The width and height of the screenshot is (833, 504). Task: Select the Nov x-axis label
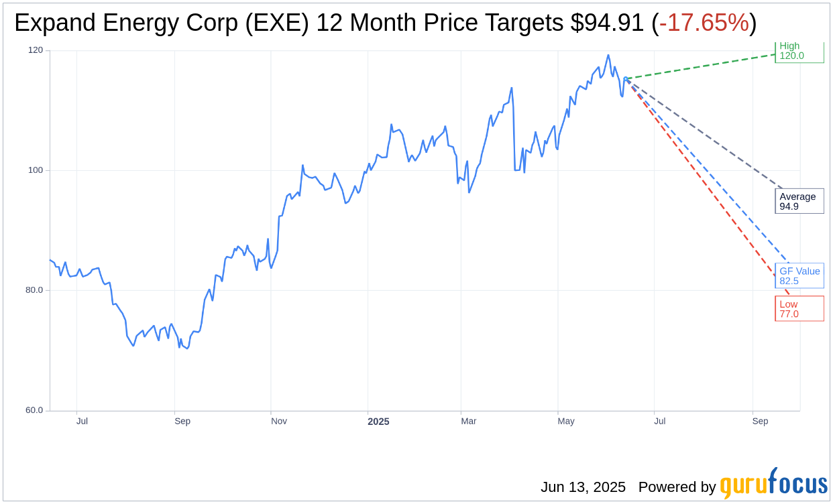[279, 421]
